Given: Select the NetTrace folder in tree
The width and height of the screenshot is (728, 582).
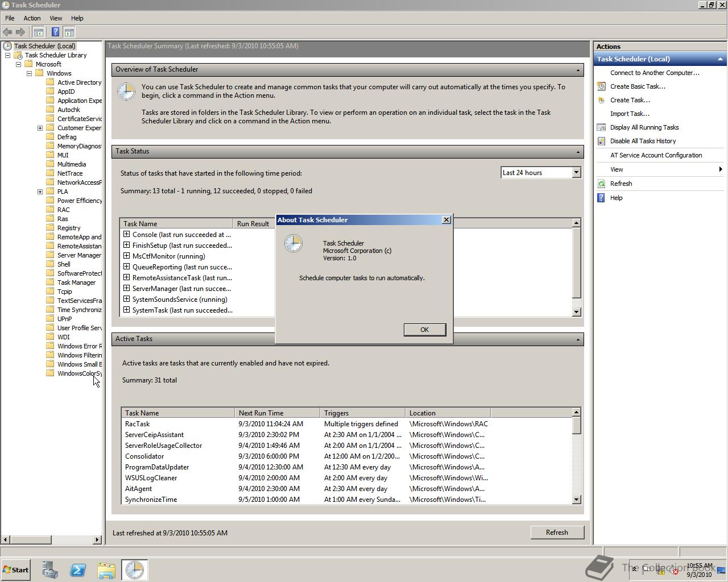Looking at the screenshot, I should [x=70, y=173].
